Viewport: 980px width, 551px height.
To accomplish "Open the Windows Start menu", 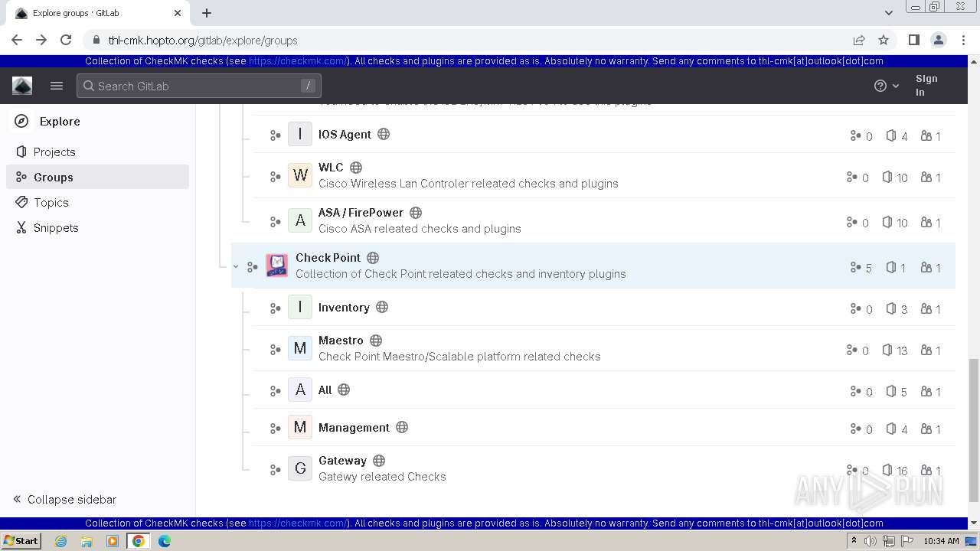I will (21, 540).
